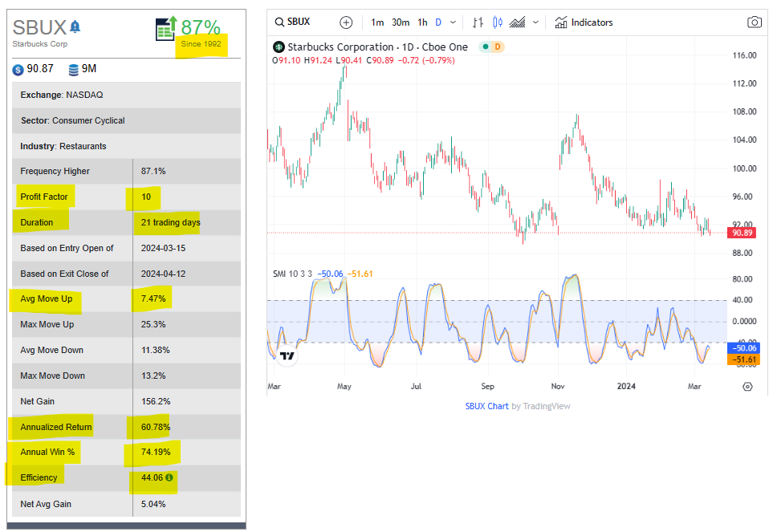Switch chart to 30m timeframe
Screen dimensions: 773x532
click(401, 22)
